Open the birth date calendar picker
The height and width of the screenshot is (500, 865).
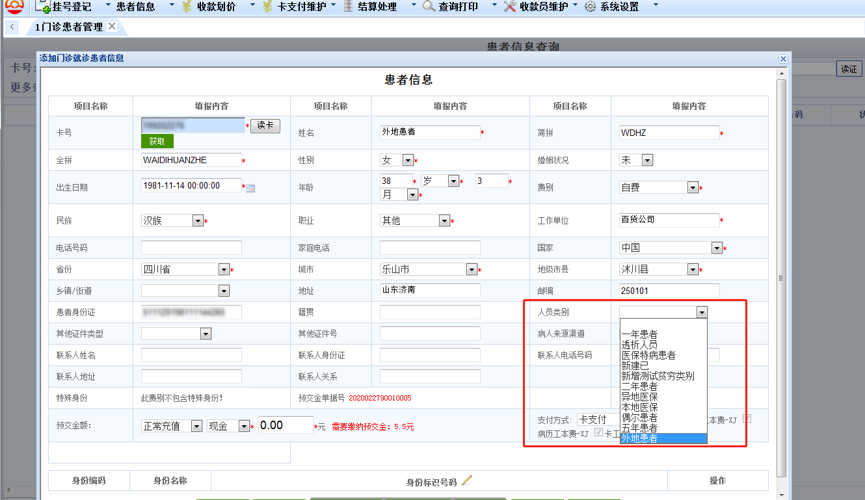[x=250, y=188]
